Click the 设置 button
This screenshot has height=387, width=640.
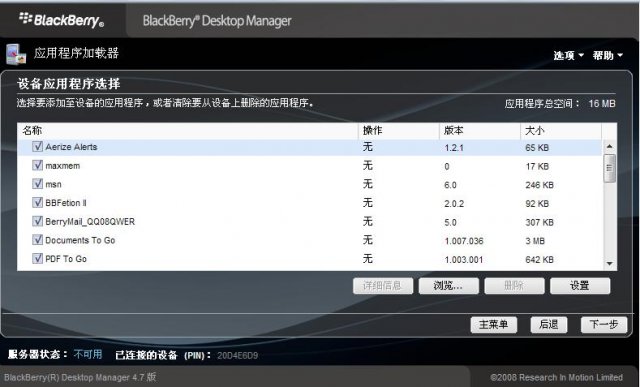pyautogui.click(x=580, y=286)
